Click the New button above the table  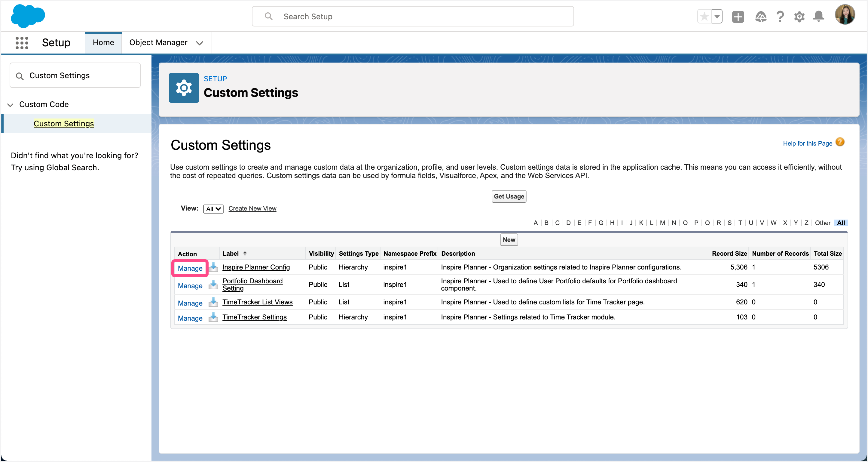pos(509,239)
